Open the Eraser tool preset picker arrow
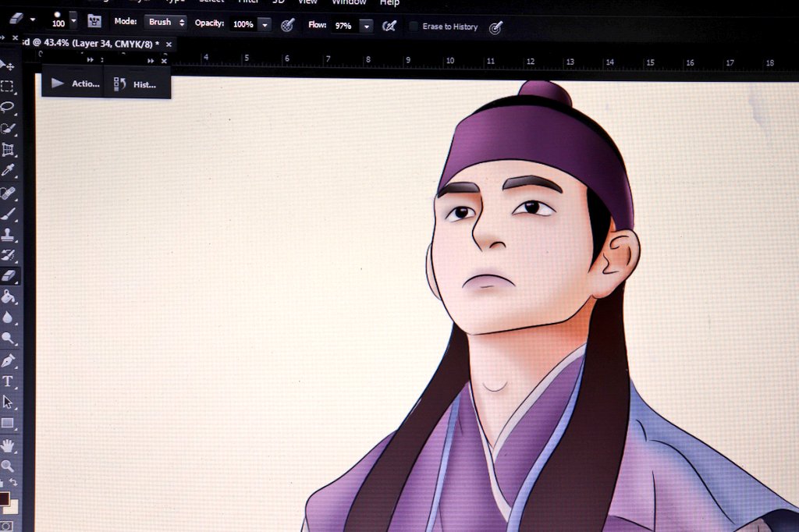Screen dimensions: 799x532 tap(33, 20)
